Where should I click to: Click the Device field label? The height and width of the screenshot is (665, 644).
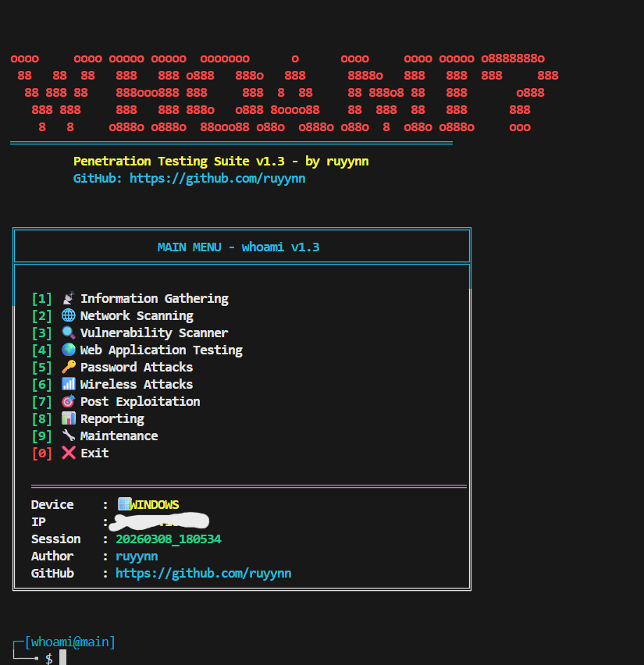click(x=52, y=505)
